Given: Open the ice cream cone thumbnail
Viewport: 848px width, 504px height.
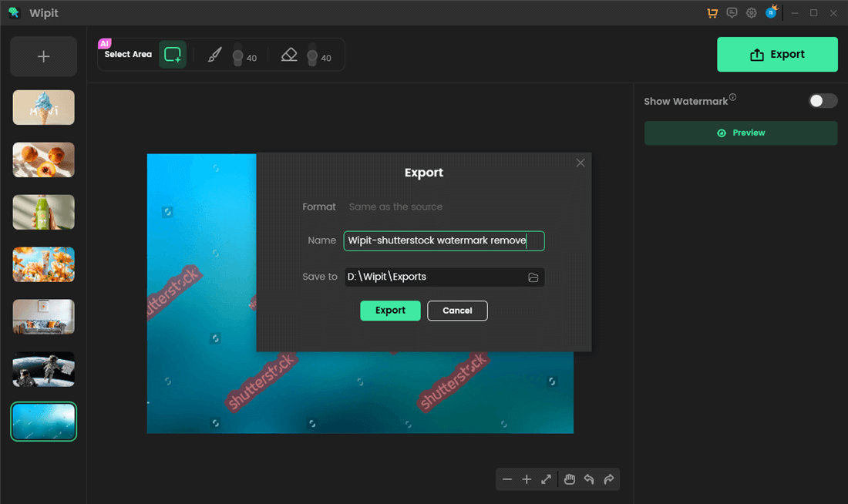Looking at the screenshot, I should click(x=44, y=107).
